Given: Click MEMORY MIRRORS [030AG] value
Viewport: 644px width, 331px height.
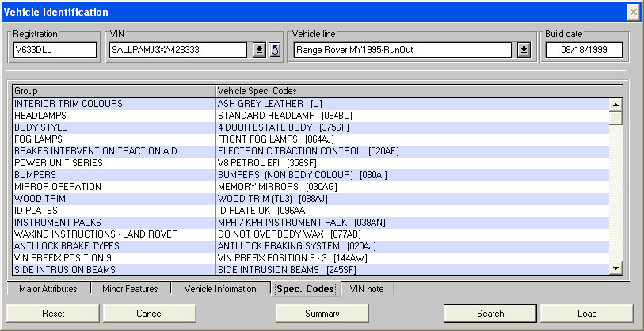Looking at the screenshot, I should [277, 187].
